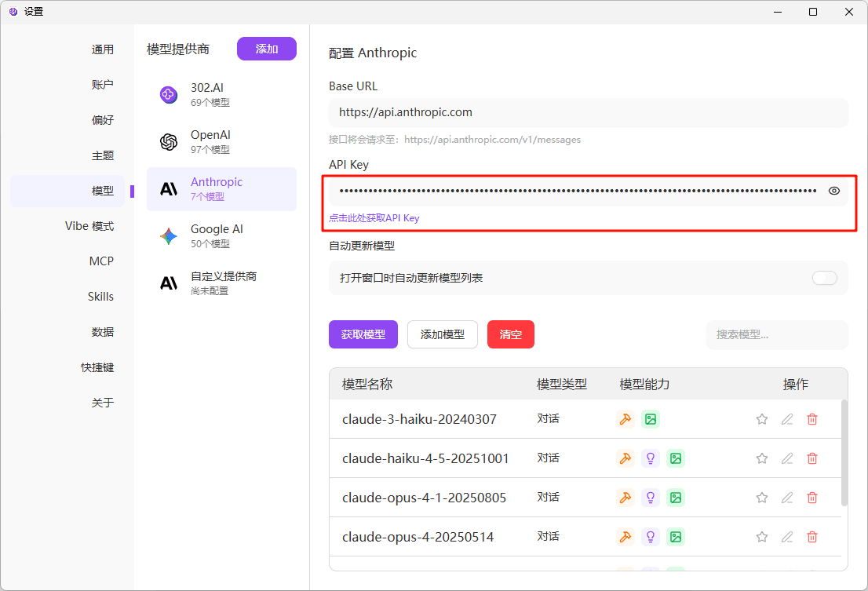Open the 主题 settings section

pos(102,155)
